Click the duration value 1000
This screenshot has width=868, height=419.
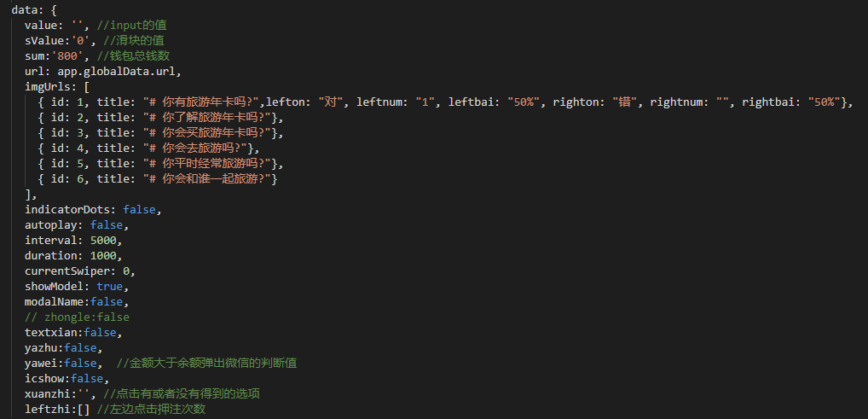point(106,255)
